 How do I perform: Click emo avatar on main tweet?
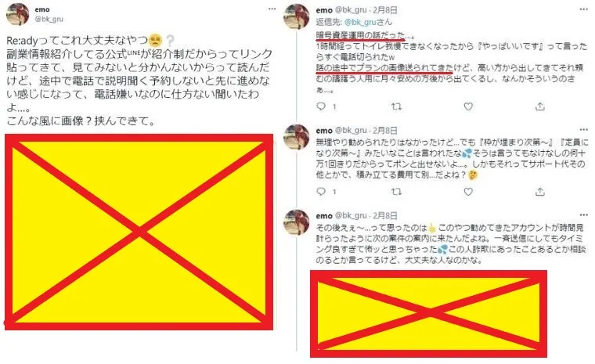(17, 14)
